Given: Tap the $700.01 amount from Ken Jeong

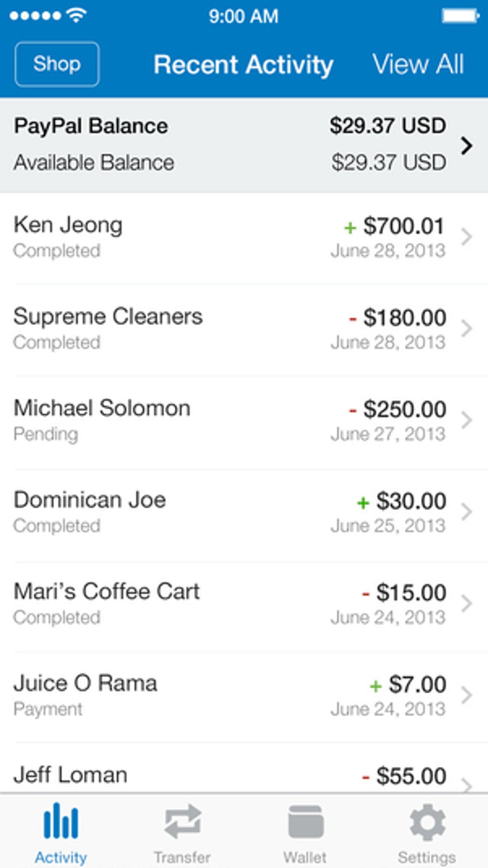Looking at the screenshot, I should pos(403,226).
